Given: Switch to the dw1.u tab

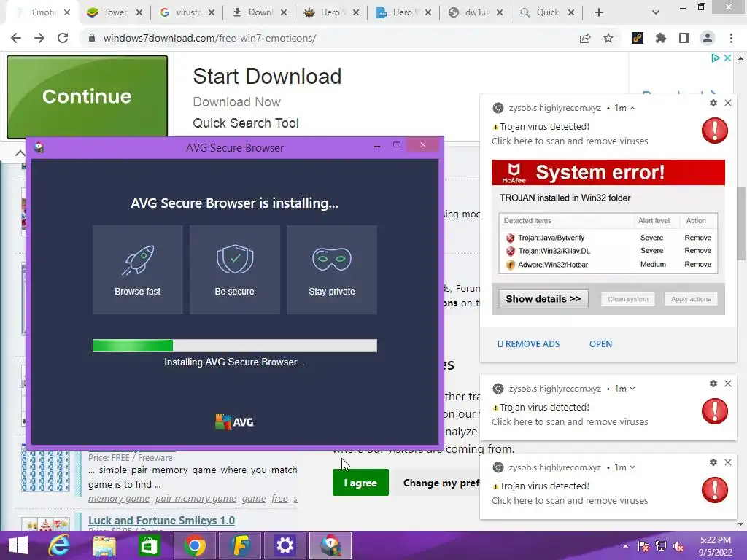Looking at the screenshot, I should pyautogui.click(x=476, y=12).
